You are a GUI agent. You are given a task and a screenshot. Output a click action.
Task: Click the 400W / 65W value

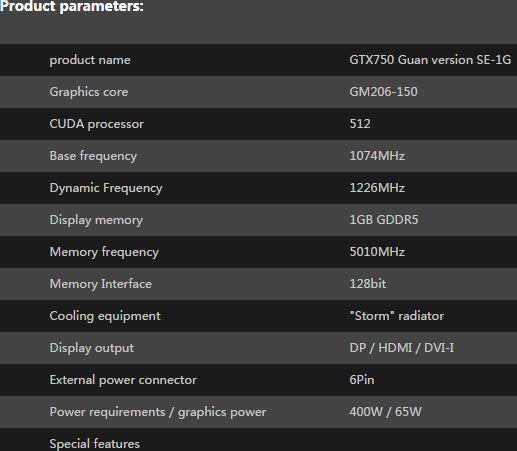click(385, 412)
